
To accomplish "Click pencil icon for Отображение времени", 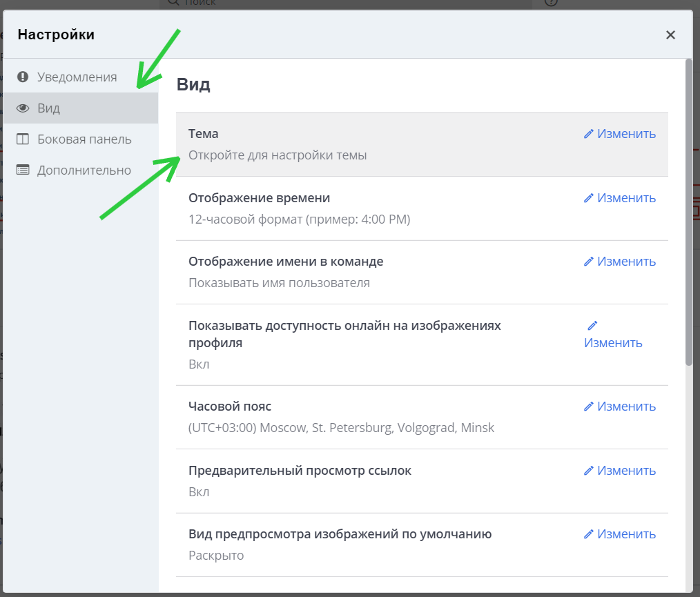I will [x=589, y=198].
